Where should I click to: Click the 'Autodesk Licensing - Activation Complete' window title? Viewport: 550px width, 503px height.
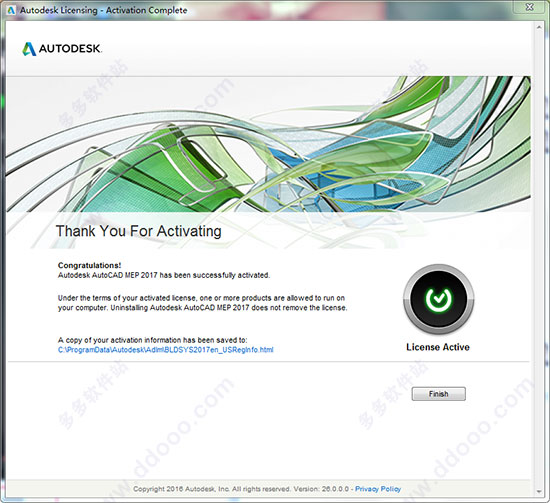(103, 10)
